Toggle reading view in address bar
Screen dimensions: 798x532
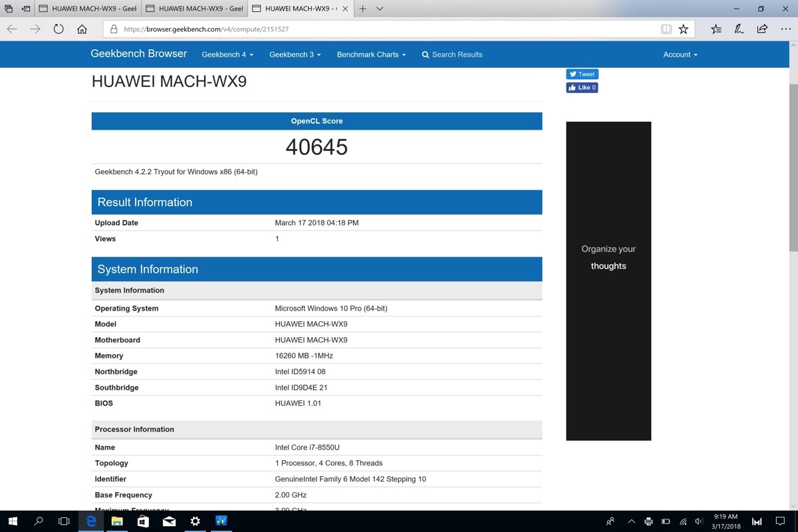tap(666, 29)
